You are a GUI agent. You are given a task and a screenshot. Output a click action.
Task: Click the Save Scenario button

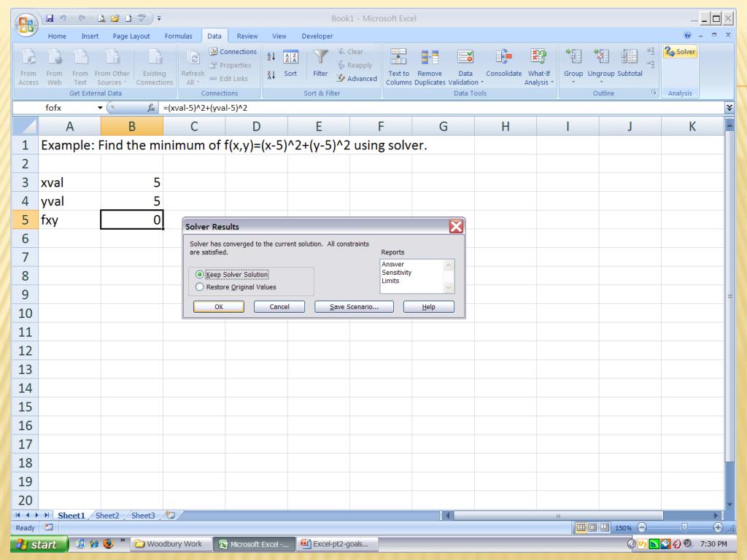(354, 307)
